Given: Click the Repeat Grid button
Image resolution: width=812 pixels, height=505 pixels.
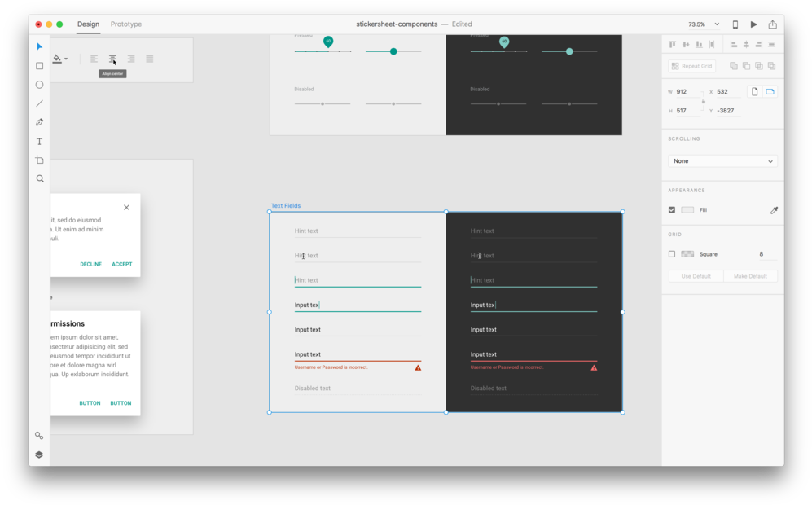Looking at the screenshot, I should pos(691,66).
